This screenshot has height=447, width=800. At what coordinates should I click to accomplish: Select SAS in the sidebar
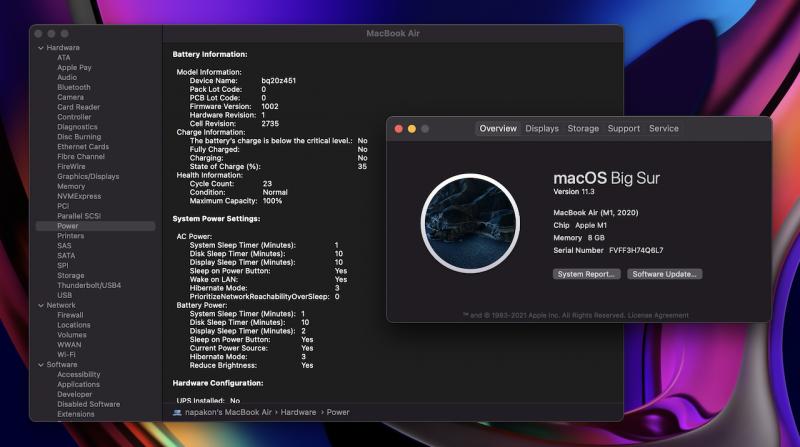(64, 246)
